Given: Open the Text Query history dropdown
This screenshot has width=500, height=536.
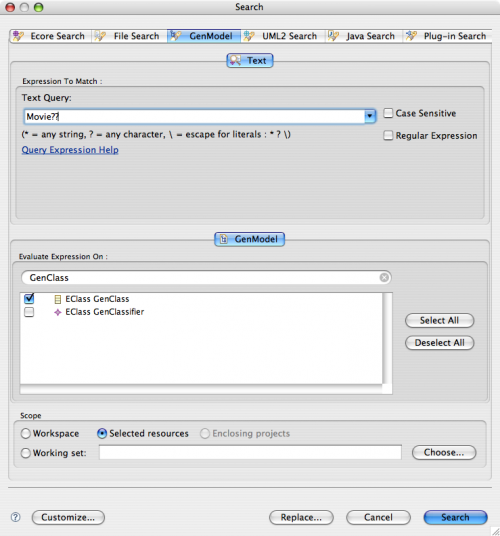Looking at the screenshot, I should (370, 116).
